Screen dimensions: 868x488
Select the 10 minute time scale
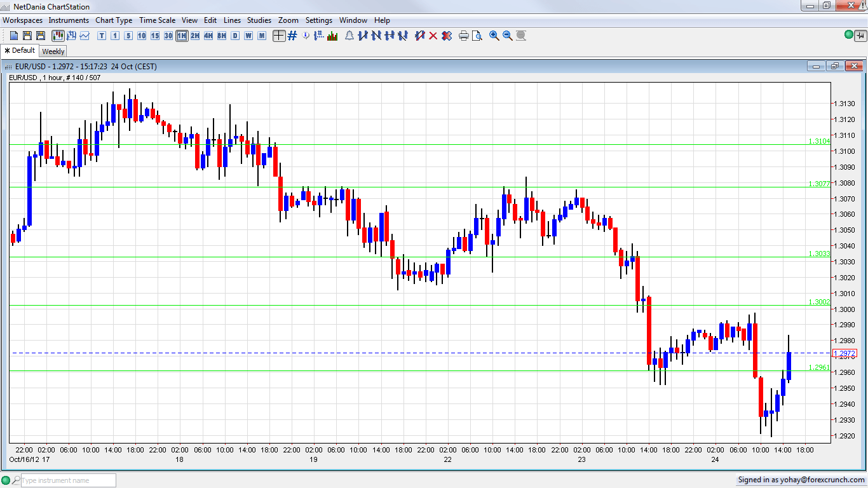pos(142,36)
